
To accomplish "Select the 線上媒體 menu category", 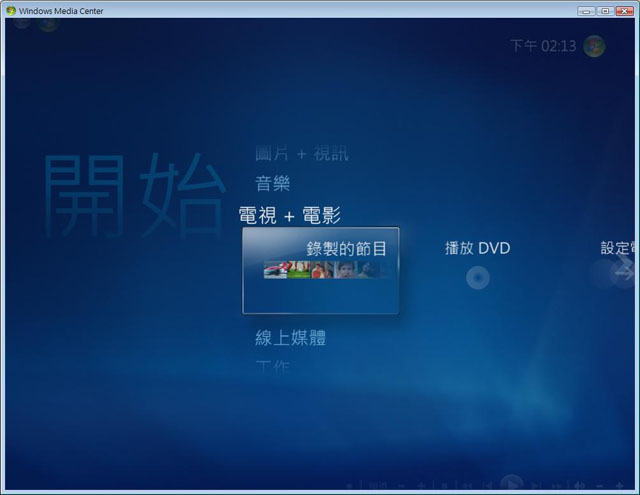I will coord(291,338).
